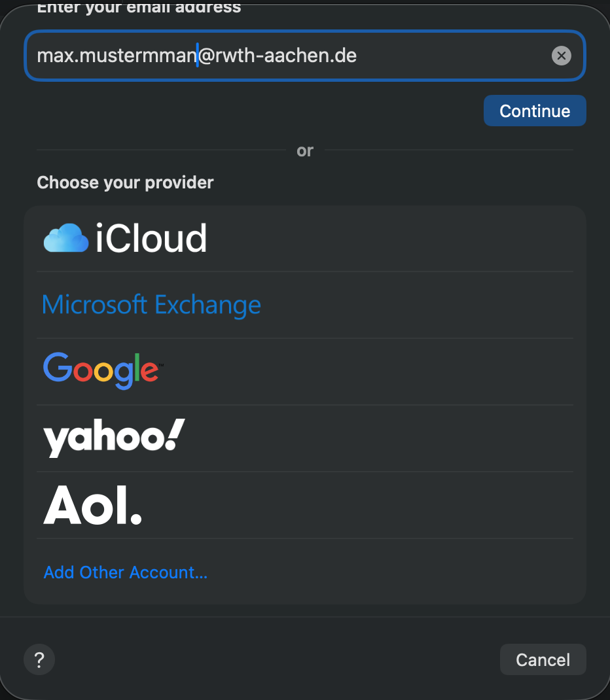Screen dimensions: 610x700
Task: Click the empty area right of the Aol logo
Action: click(360, 505)
